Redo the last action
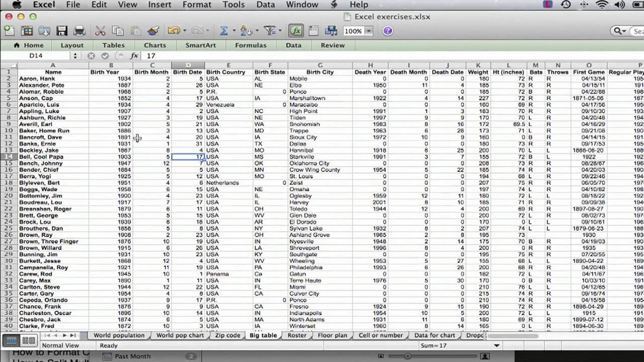Screen dimensions: 644x362 pyautogui.click(x=197, y=31)
